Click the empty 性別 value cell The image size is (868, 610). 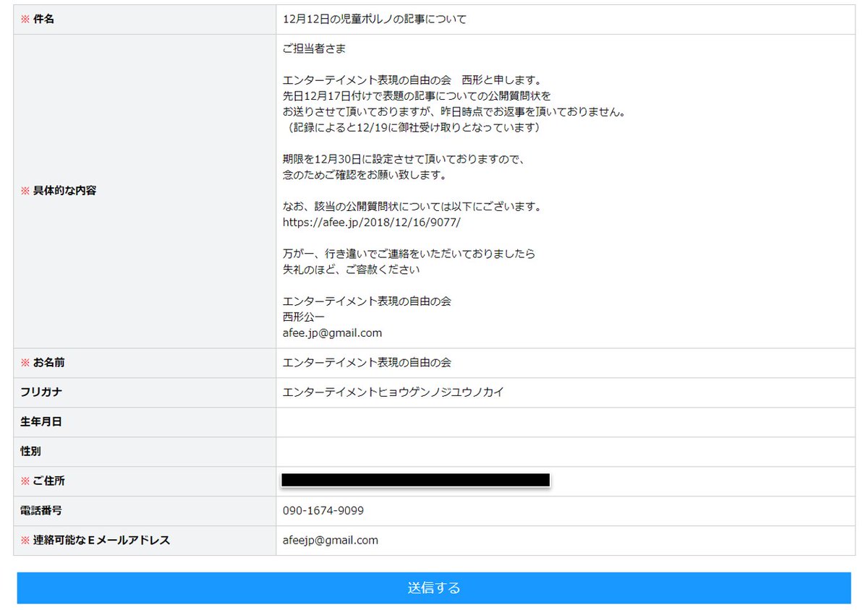(565, 452)
